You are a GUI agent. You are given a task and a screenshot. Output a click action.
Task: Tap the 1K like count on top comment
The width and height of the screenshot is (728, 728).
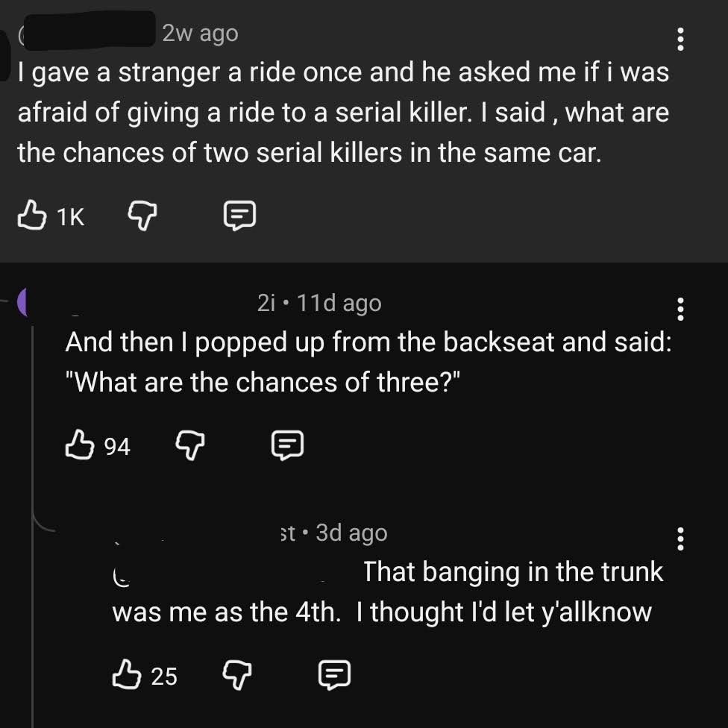coord(71,216)
